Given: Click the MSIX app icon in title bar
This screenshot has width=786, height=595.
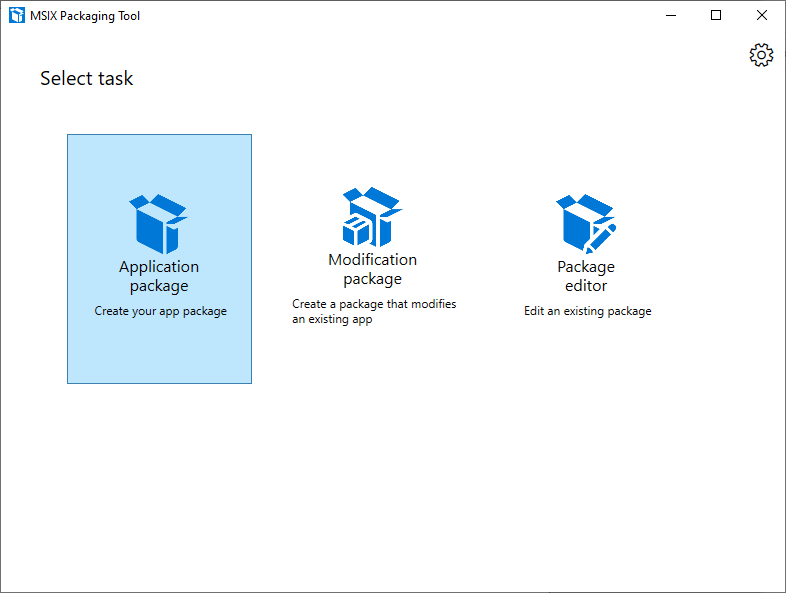Looking at the screenshot, I should point(16,15).
